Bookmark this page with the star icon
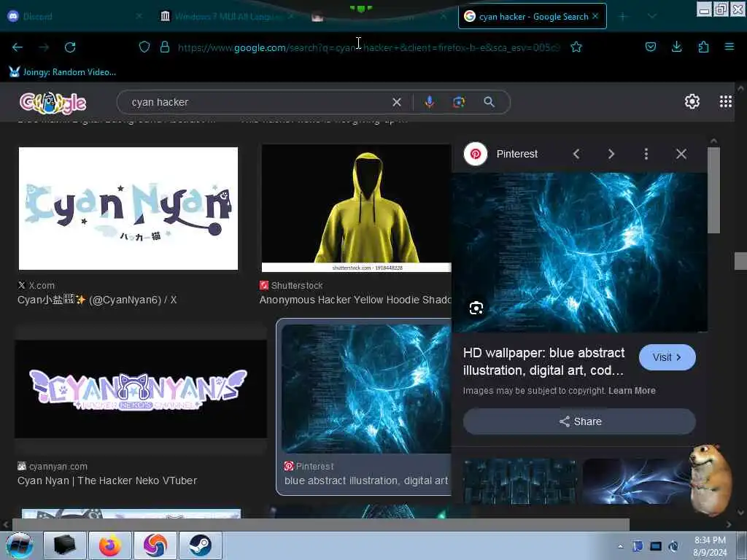This screenshot has width=747, height=560. click(x=576, y=47)
